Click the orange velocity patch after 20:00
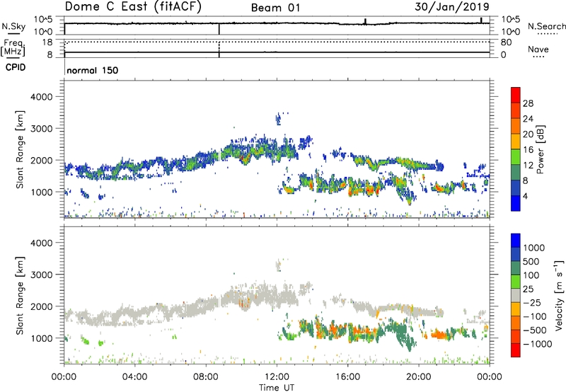The image size is (566, 392). pyautogui.click(x=440, y=335)
